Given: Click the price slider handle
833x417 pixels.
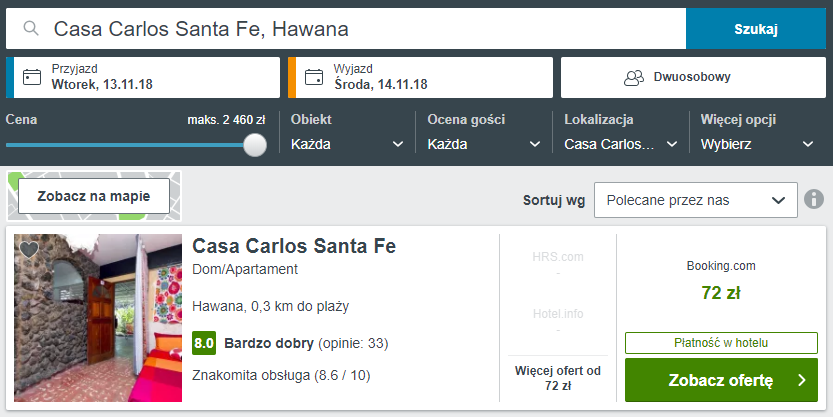Looking at the screenshot, I should [x=255, y=145].
